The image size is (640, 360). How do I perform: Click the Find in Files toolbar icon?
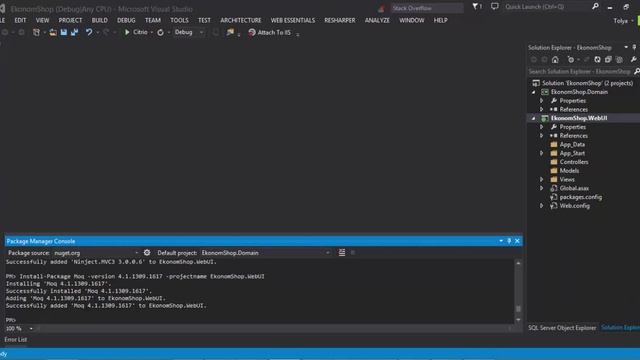pyautogui.click(x=230, y=32)
